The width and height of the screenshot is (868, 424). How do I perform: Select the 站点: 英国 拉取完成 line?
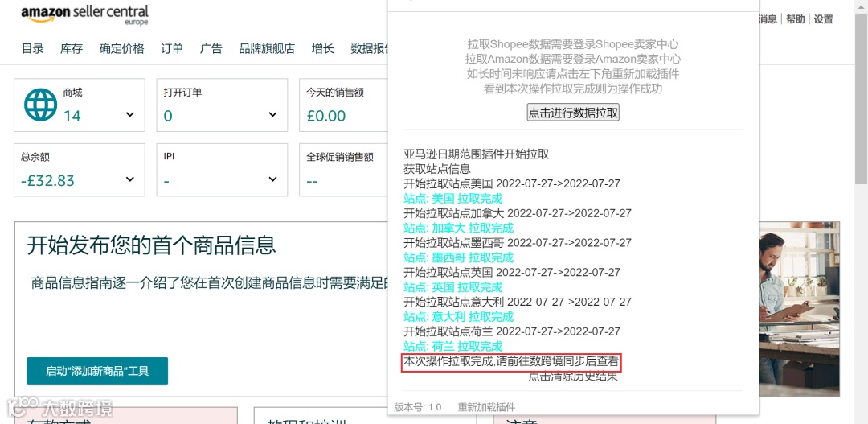coord(452,287)
